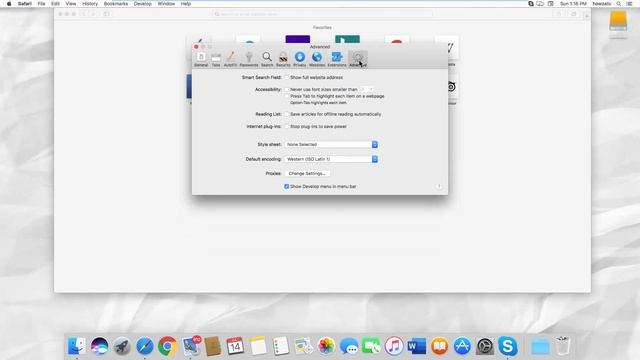Open the Extensions preferences pane
640x360 pixels.
tap(337, 59)
